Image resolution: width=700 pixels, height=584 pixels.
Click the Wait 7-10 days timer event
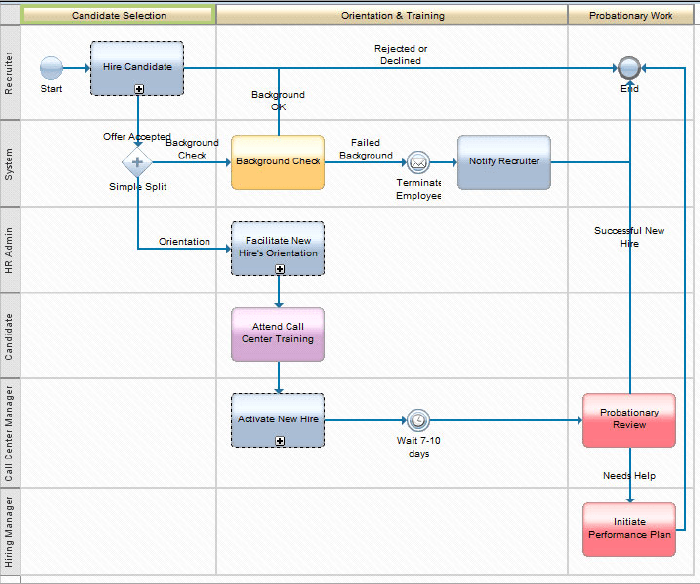click(x=418, y=420)
